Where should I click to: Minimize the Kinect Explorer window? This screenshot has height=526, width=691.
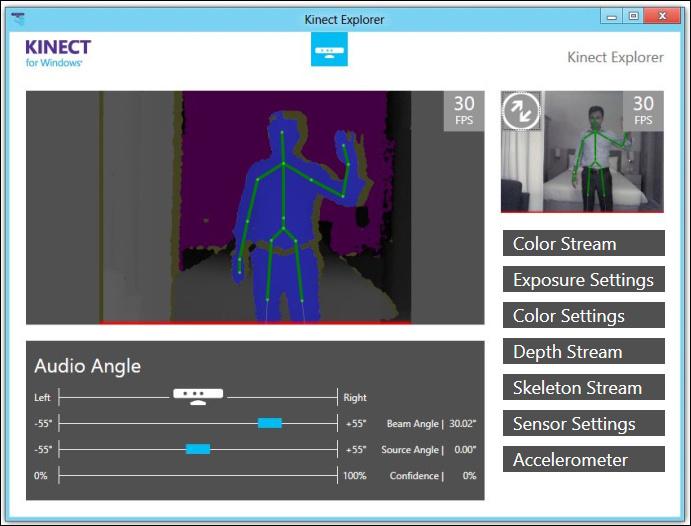click(612, 17)
